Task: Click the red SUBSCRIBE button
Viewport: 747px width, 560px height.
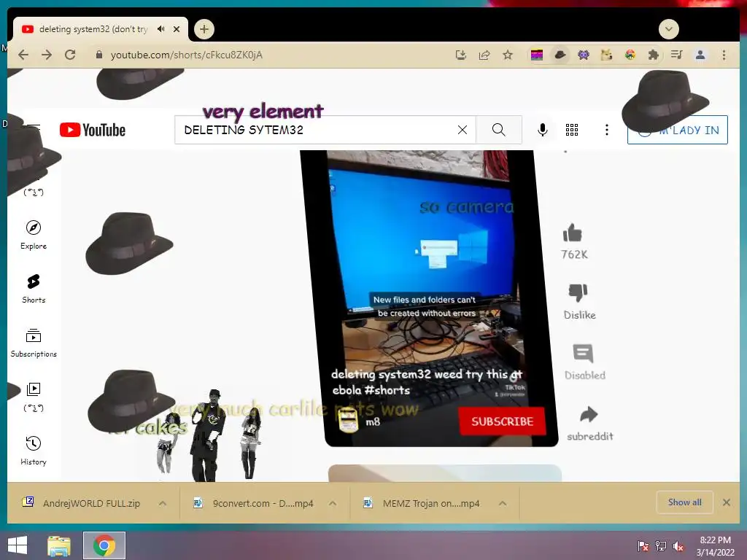Action: point(502,421)
